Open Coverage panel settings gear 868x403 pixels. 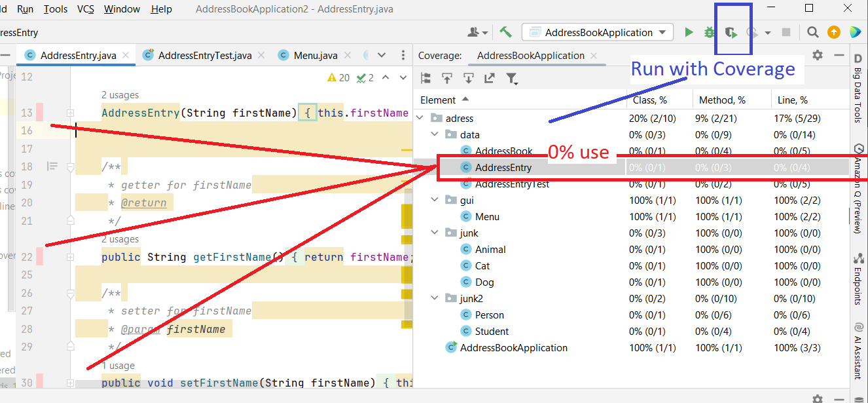pyautogui.click(x=817, y=56)
